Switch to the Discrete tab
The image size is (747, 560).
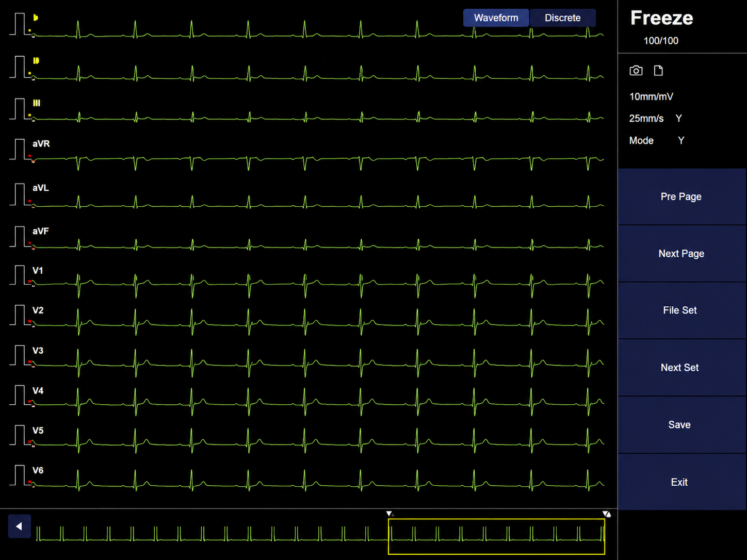(x=562, y=18)
